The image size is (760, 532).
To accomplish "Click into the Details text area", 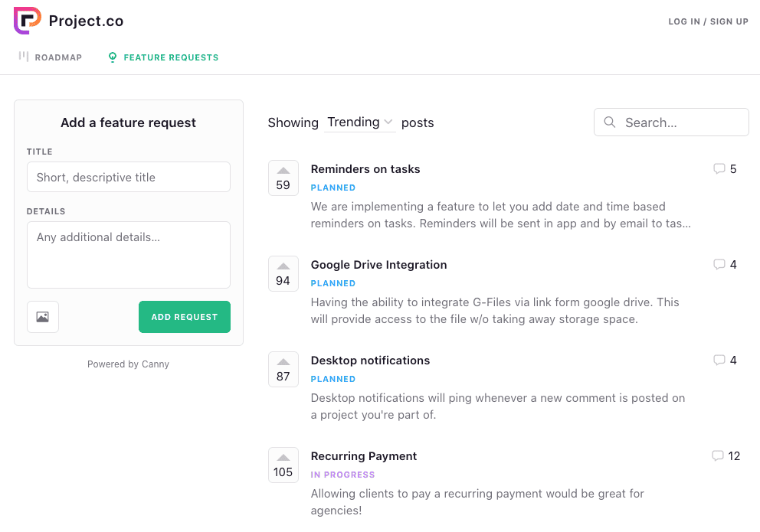I will (x=129, y=254).
